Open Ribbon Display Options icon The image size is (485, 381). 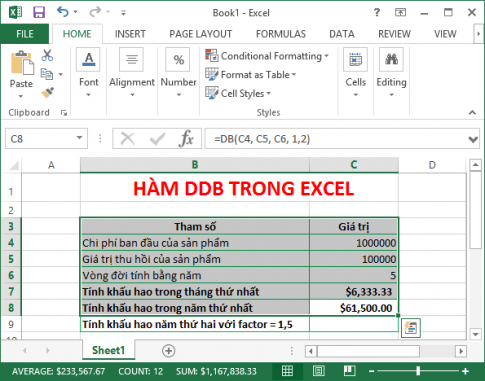pos(400,13)
